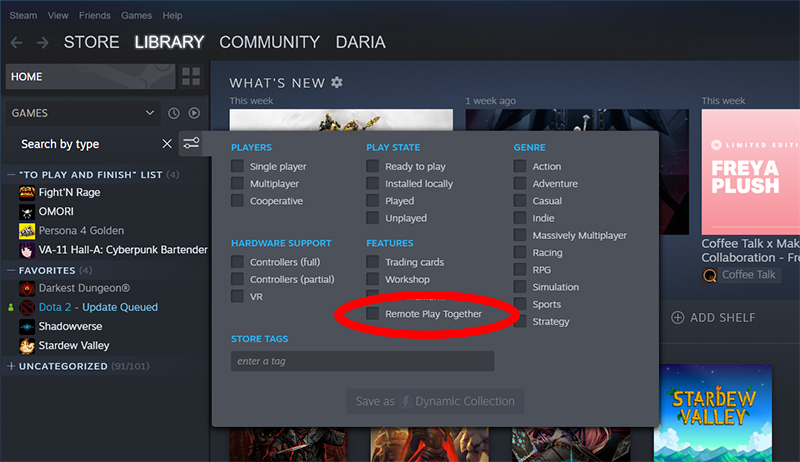Collapse the Favorites collection
800x462 pixels.
(x=11, y=270)
